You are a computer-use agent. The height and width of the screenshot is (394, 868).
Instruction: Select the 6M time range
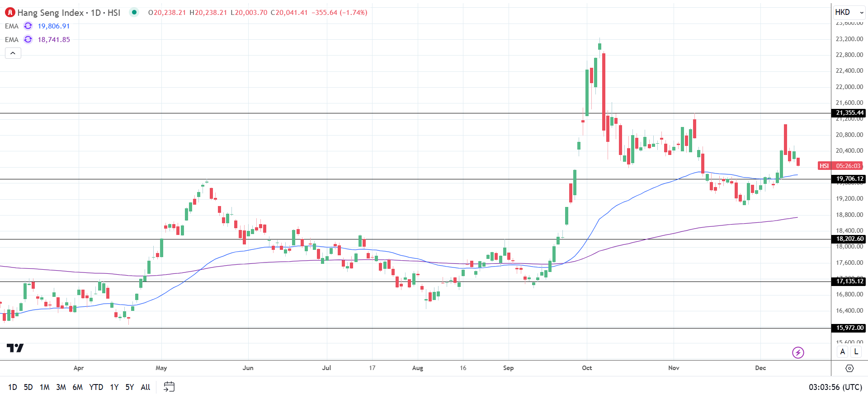coord(78,387)
